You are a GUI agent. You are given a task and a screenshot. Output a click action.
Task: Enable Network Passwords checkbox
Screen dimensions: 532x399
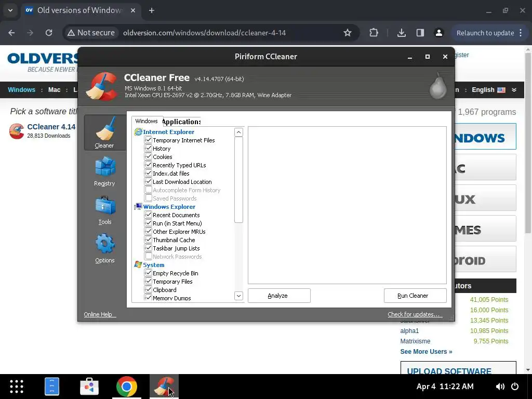click(x=148, y=256)
